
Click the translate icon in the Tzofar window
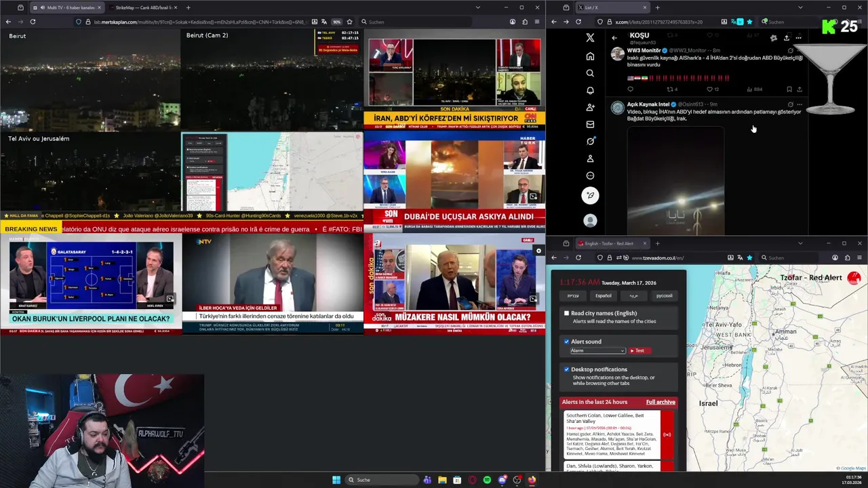pyautogui.click(x=740, y=258)
